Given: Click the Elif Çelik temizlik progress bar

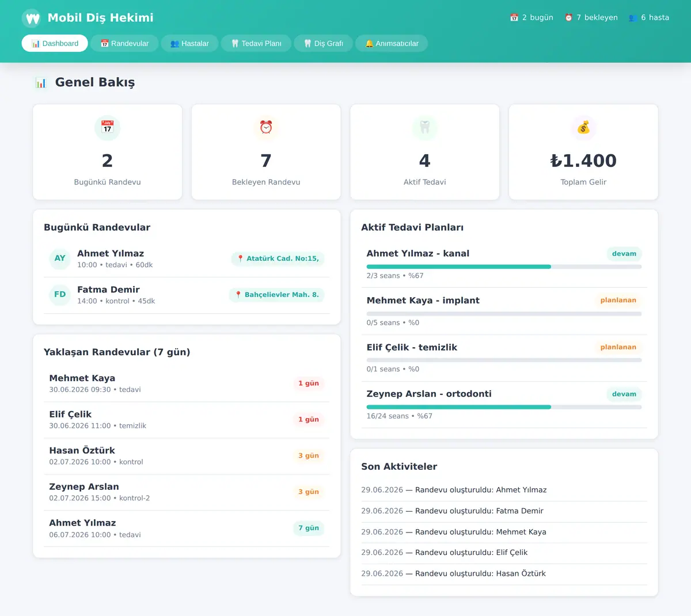Looking at the screenshot, I should click(504, 360).
